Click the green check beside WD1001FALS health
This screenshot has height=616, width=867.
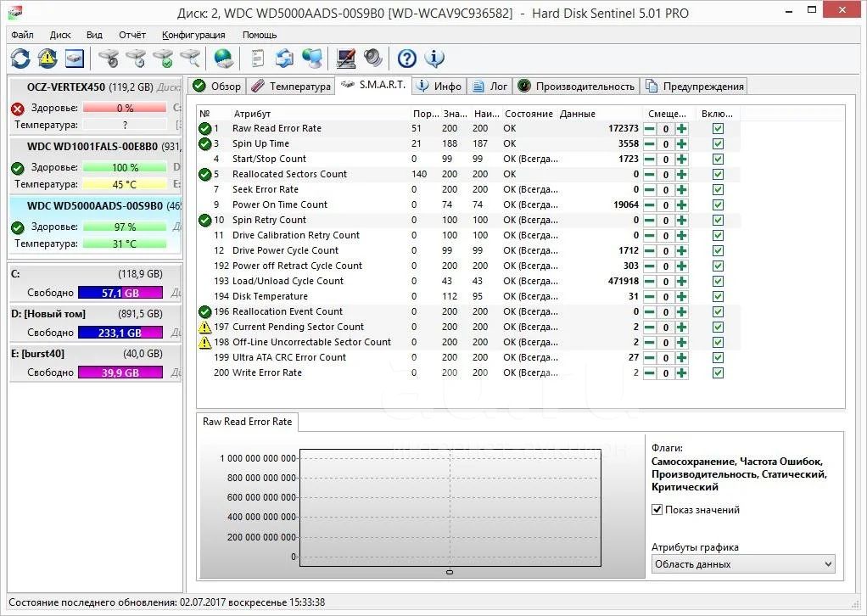[18, 167]
